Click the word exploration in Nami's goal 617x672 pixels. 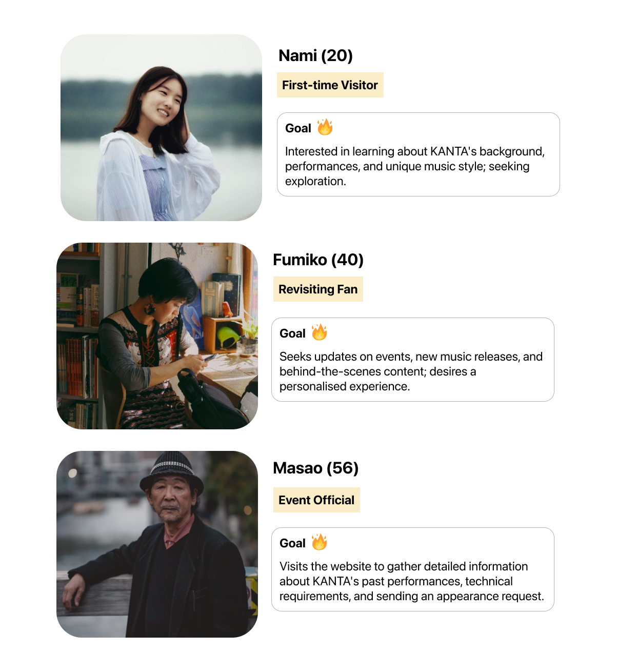point(315,181)
